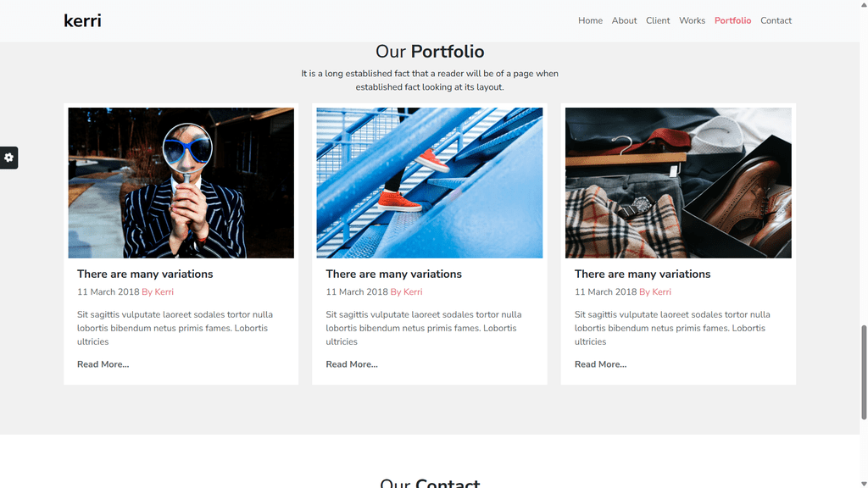The image size is (868, 488).
Task: Click the scrollbar down arrow
Action: (x=864, y=484)
